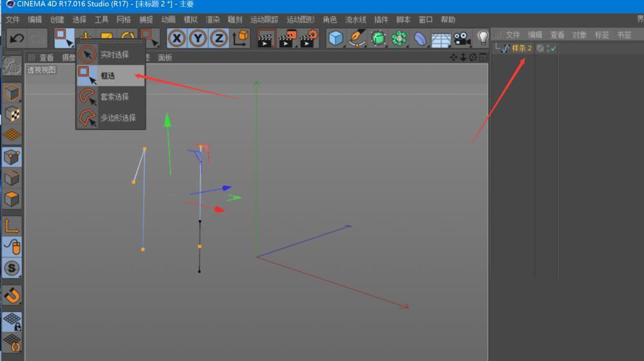Activate Edges mode

pyautogui.click(x=12, y=178)
